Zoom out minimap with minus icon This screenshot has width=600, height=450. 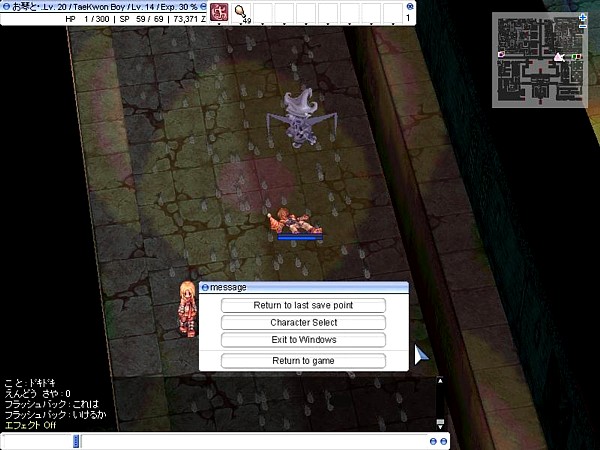tap(582, 26)
